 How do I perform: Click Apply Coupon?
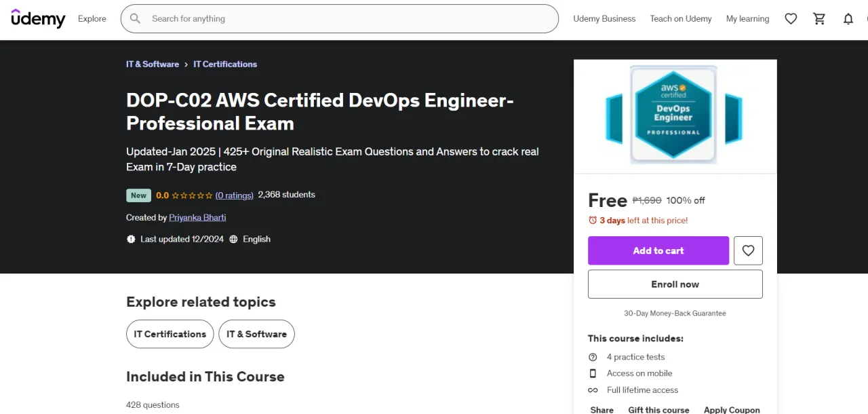[732, 410]
